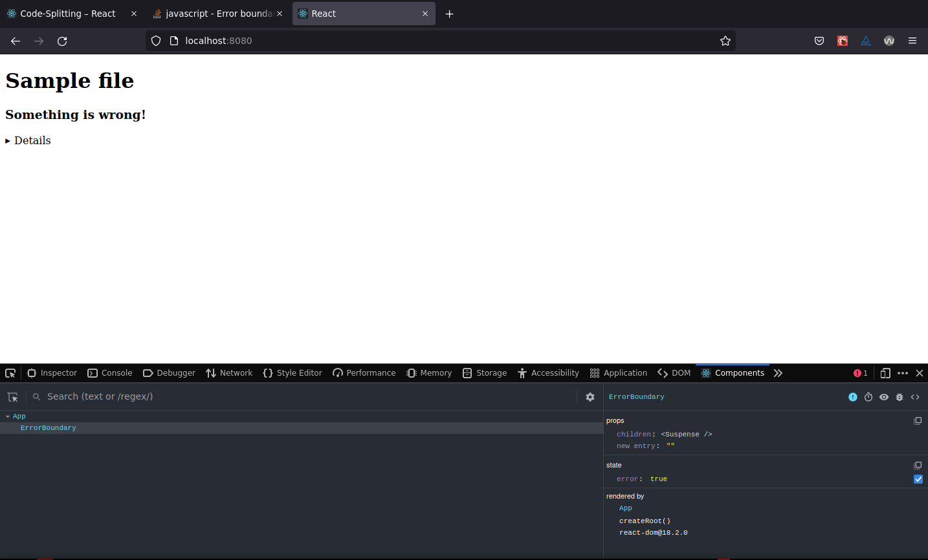928x560 pixels.
Task: Select the Components tab
Action: 733,373
